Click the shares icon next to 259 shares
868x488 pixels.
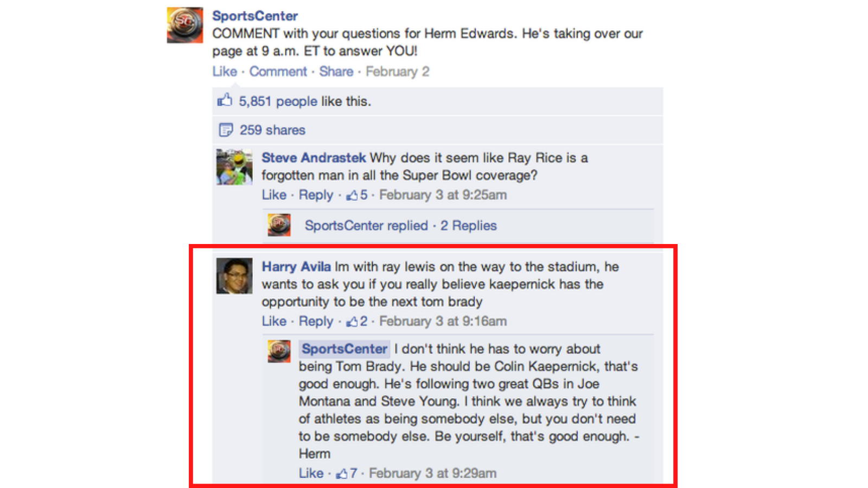click(226, 130)
